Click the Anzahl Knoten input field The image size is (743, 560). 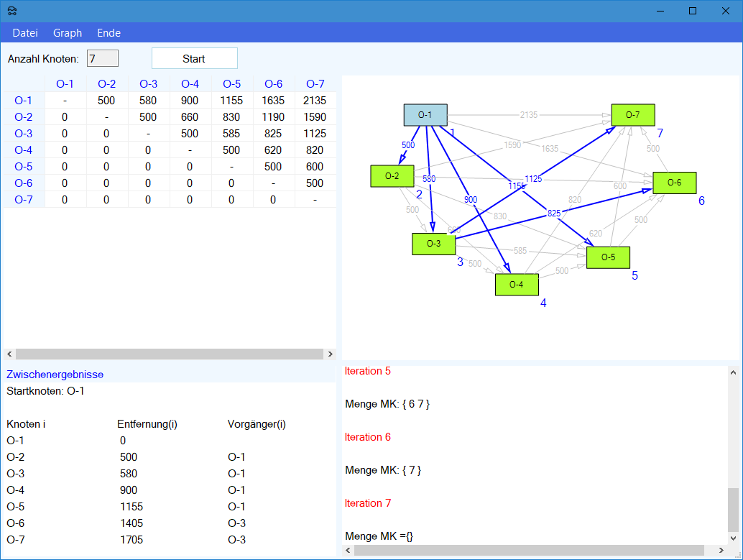click(x=102, y=58)
